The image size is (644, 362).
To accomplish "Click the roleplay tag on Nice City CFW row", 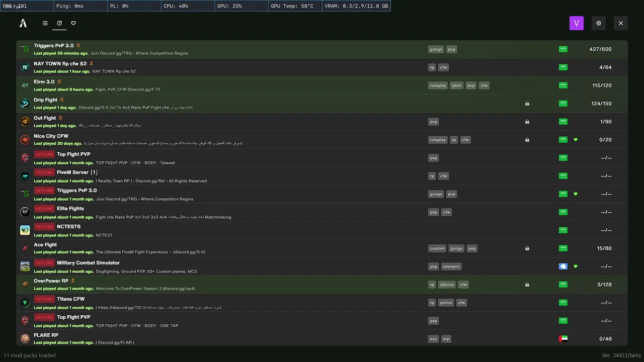I will pos(438,140).
